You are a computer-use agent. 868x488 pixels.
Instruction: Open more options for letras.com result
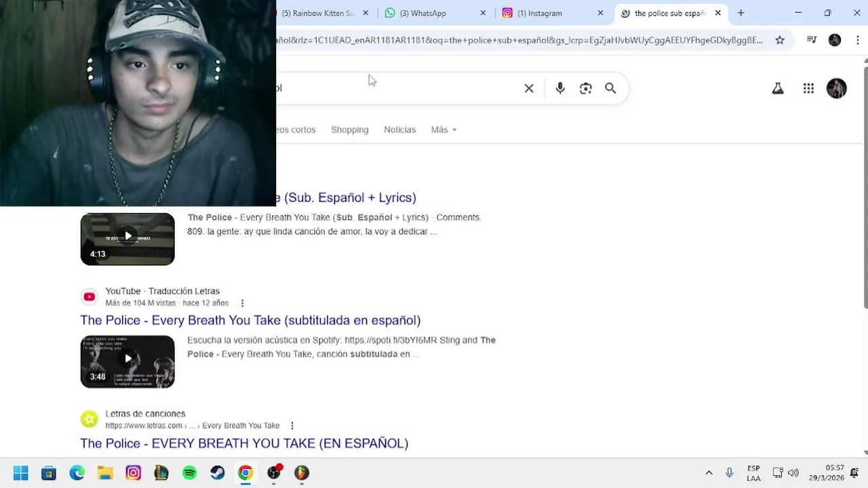[292, 426]
